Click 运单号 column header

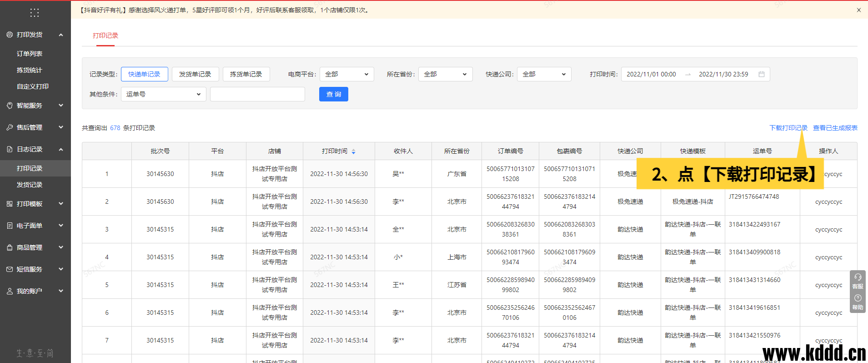point(763,151)
